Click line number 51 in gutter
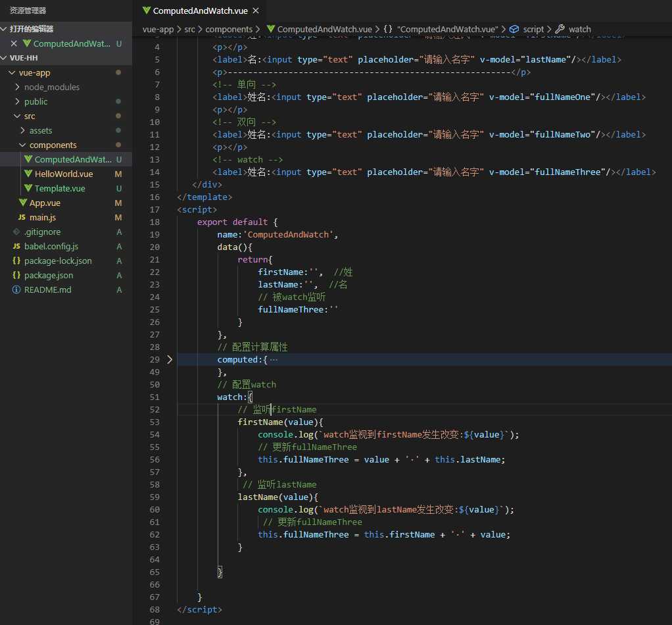This screenshot has height=625, width=672. [x=155, y=397]
